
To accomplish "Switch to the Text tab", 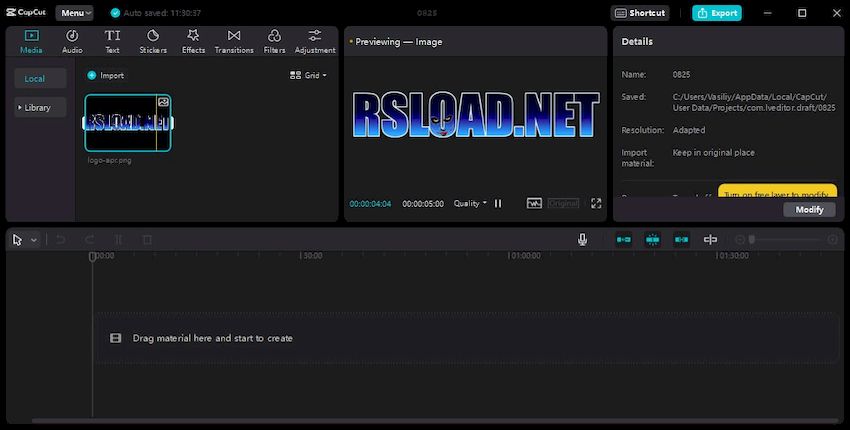I will [x=112, y=41].
